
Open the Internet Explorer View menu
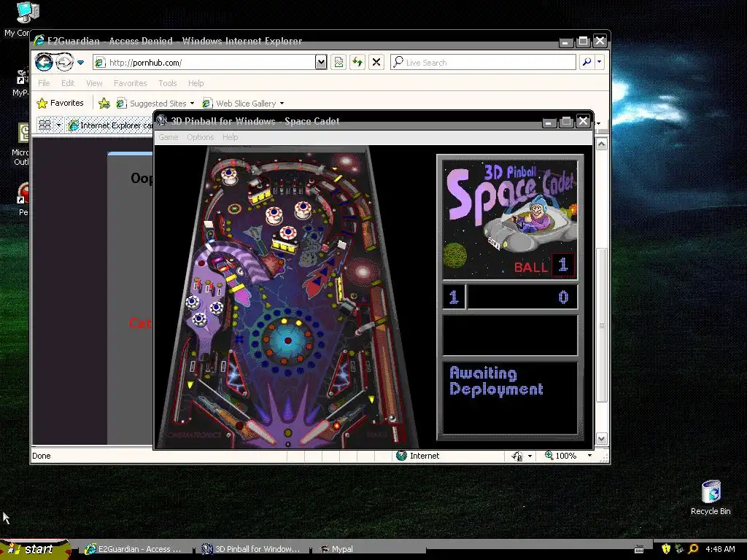(94, 83)
